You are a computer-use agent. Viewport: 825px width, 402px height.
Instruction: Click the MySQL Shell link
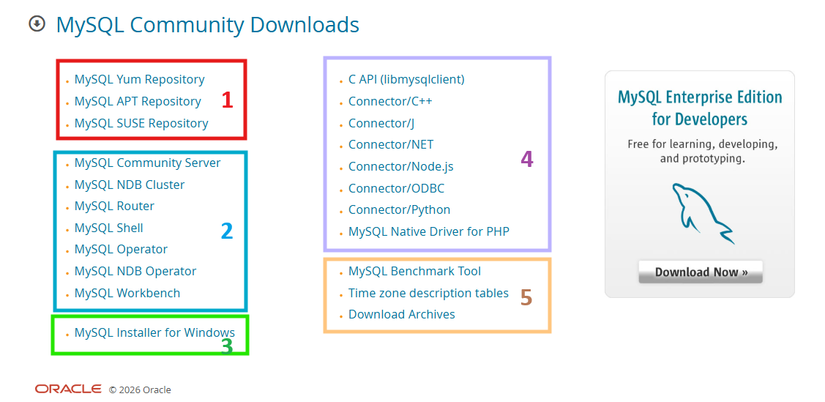click(x=109, y=228)
